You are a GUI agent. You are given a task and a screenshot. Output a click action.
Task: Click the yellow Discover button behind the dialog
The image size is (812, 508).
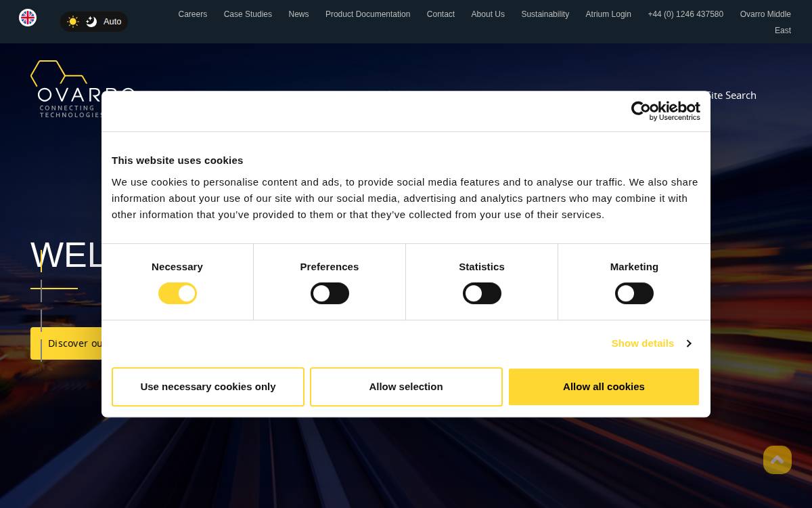[66, 343]
